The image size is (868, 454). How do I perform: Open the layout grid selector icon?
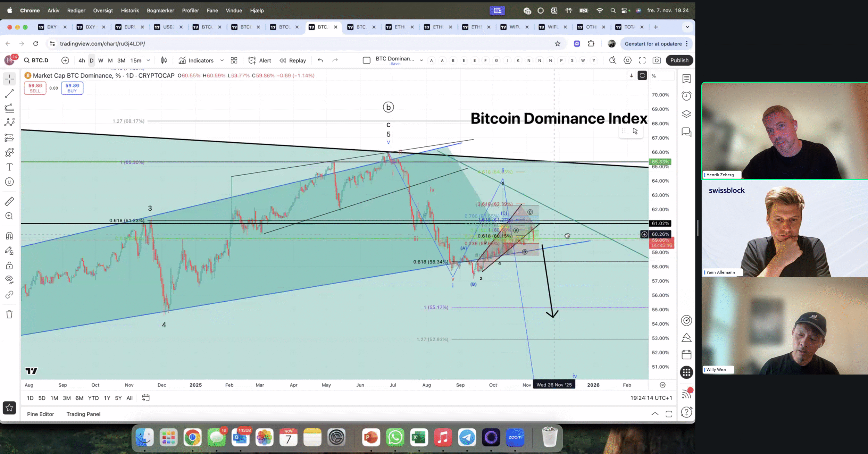234,60
